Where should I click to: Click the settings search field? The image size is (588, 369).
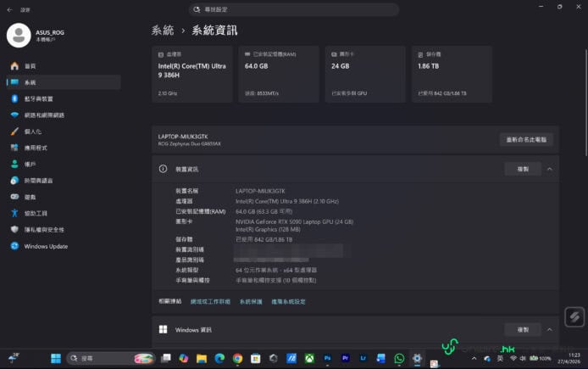294,9
